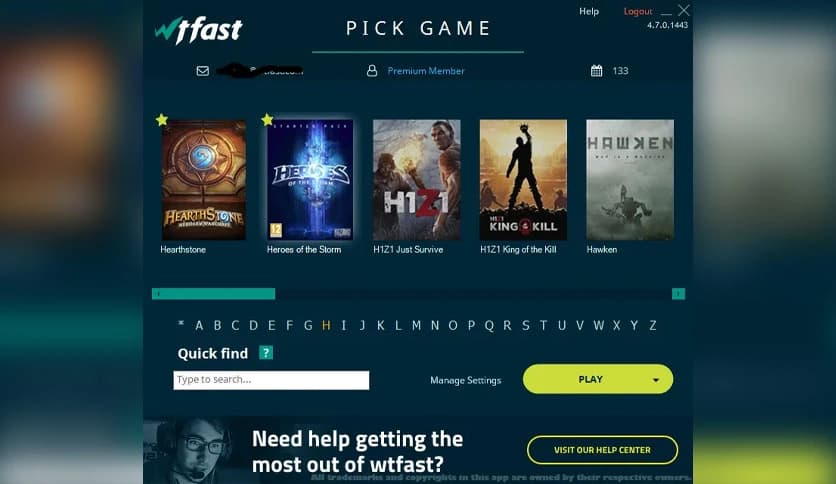Click Manage Settings

click(x=465, y=380)
